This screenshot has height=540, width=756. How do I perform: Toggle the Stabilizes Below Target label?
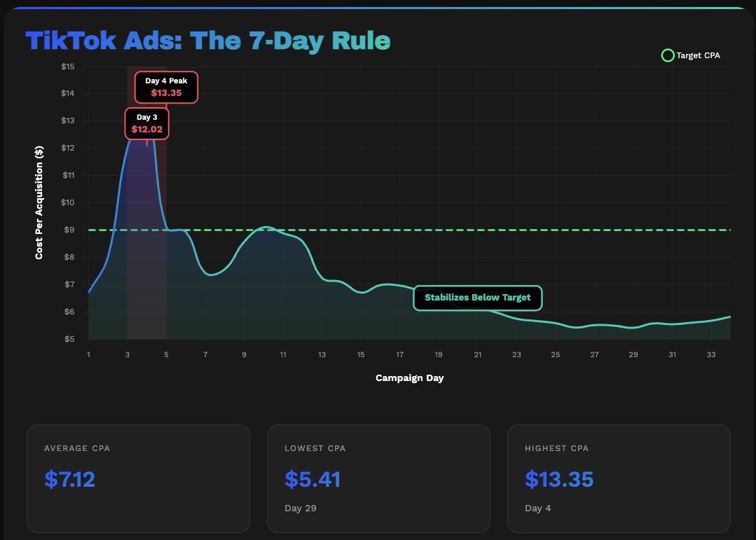click(x=478, y=298)
